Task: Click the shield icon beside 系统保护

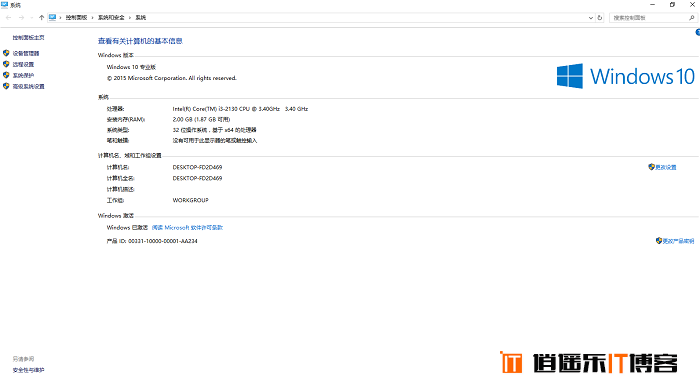Action: click(x=6, y=75)
